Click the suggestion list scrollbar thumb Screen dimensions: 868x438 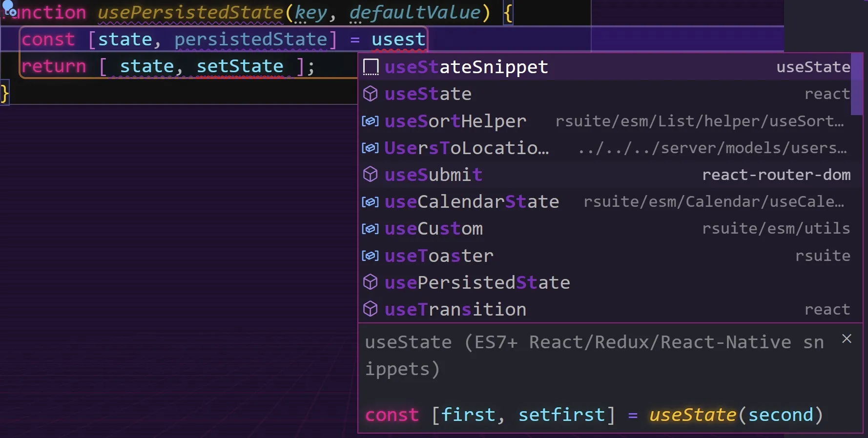856,84
